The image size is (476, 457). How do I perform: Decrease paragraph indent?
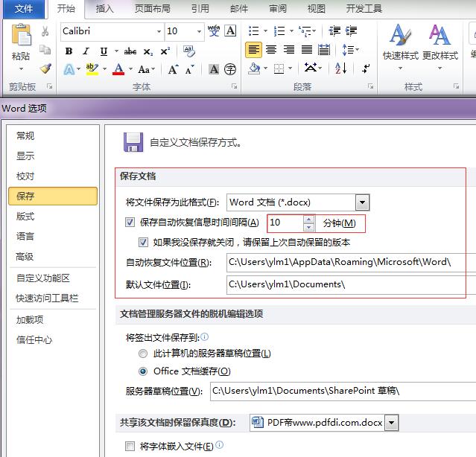[334, 31]
